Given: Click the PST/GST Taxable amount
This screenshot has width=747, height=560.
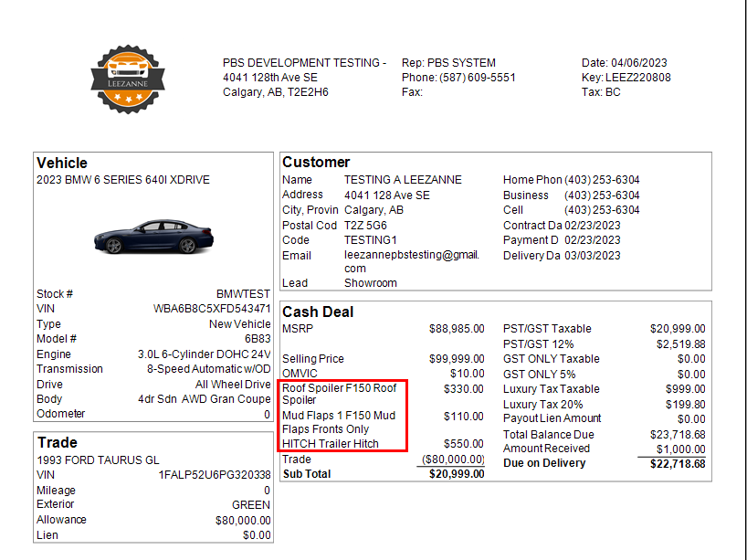Looking at the screenshot, I should (x=678, y=329).
